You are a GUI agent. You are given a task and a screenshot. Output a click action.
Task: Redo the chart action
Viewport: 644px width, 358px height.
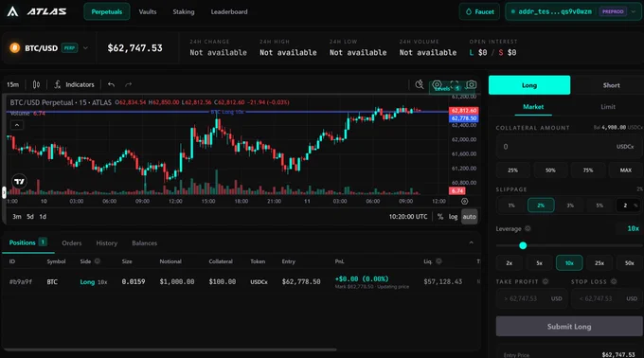point(128,84)
